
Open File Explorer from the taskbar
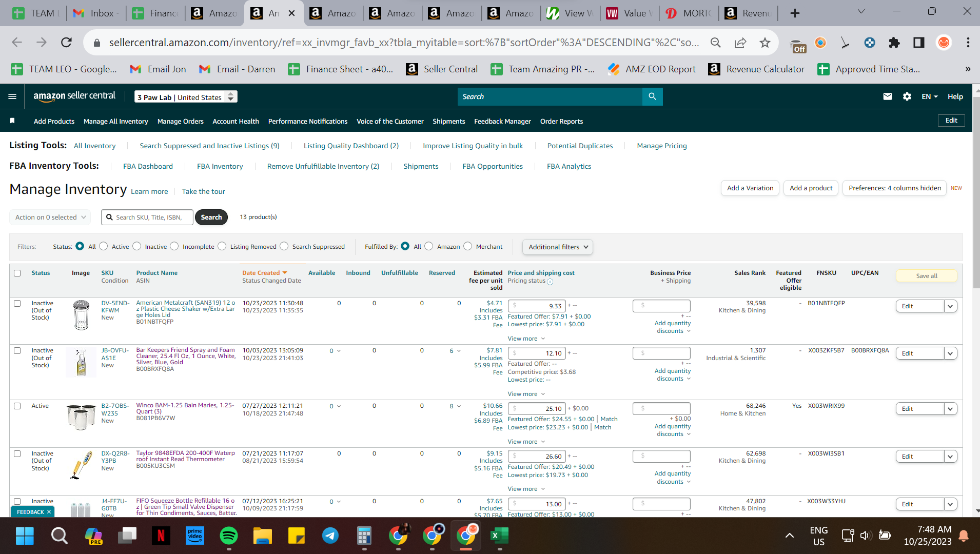click(x=263, y=536)
